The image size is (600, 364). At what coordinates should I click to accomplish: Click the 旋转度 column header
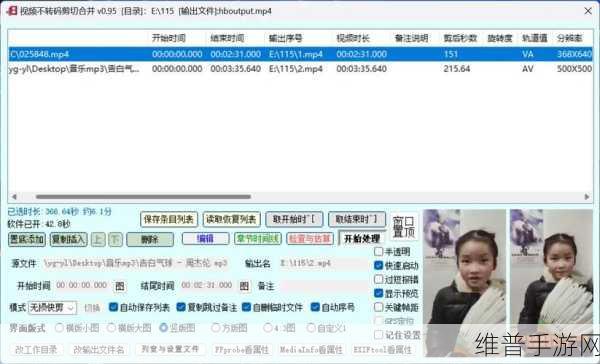[499, 38]
